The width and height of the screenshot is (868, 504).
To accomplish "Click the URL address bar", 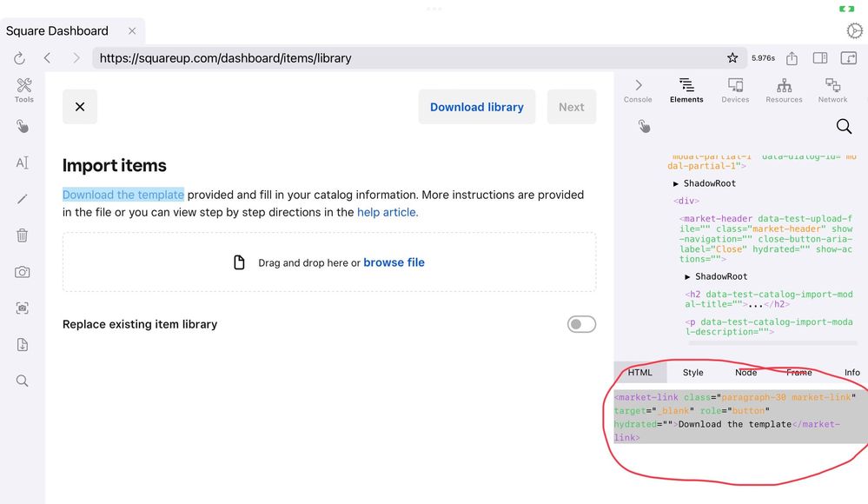I will (408, 58).
